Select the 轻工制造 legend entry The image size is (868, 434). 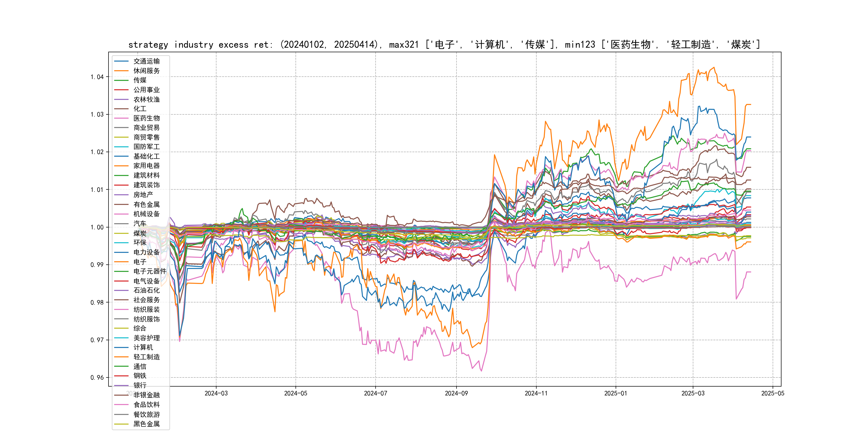(x=146, y=357)
